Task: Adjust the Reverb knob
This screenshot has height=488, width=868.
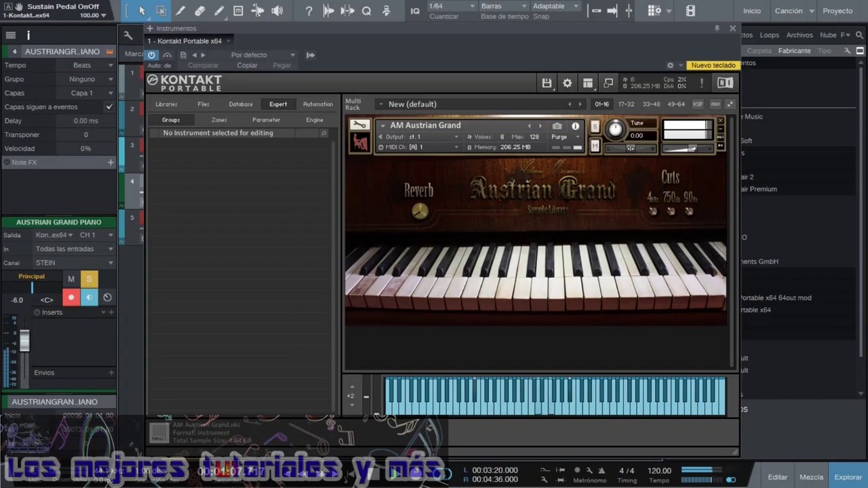Action: coord(420,211)
